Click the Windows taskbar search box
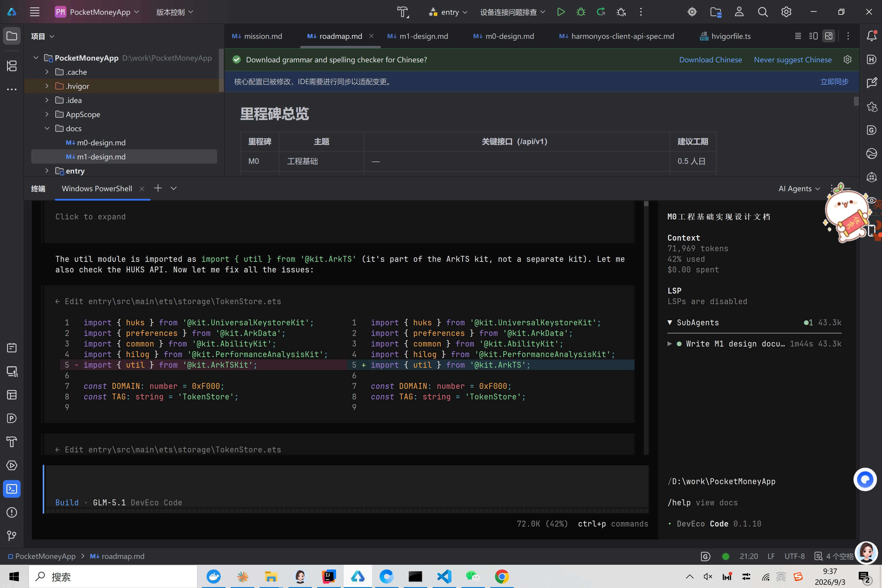 coord(113,576)
